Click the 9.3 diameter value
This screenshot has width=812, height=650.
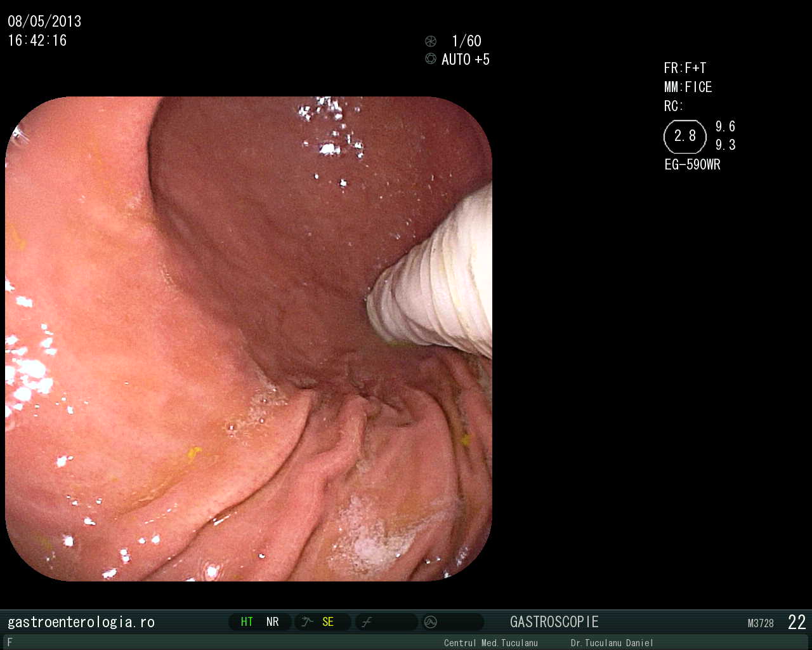pyautogui.click(x=726, y=145)
